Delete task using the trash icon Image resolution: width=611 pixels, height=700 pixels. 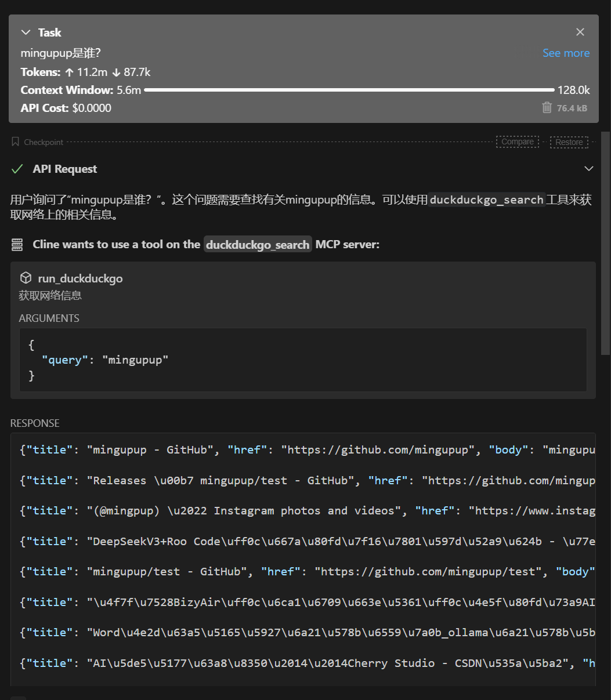pos(547,107)
